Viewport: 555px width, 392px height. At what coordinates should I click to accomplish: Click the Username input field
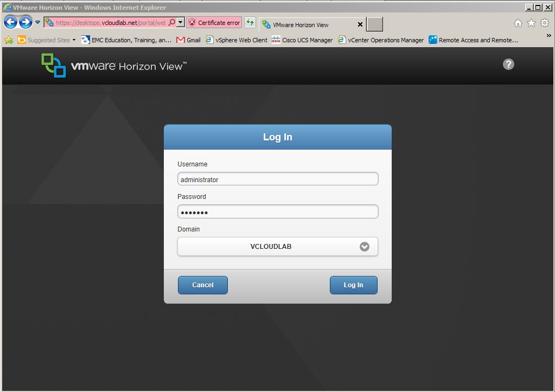pos(278,179)
